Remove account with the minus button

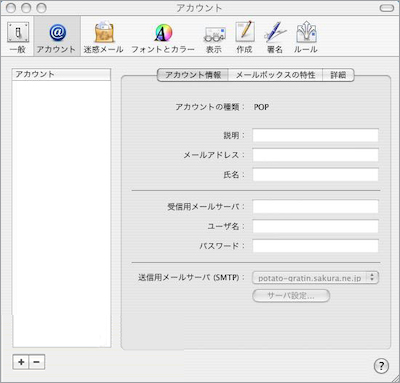pyautogui.click(x=37, y=362)
